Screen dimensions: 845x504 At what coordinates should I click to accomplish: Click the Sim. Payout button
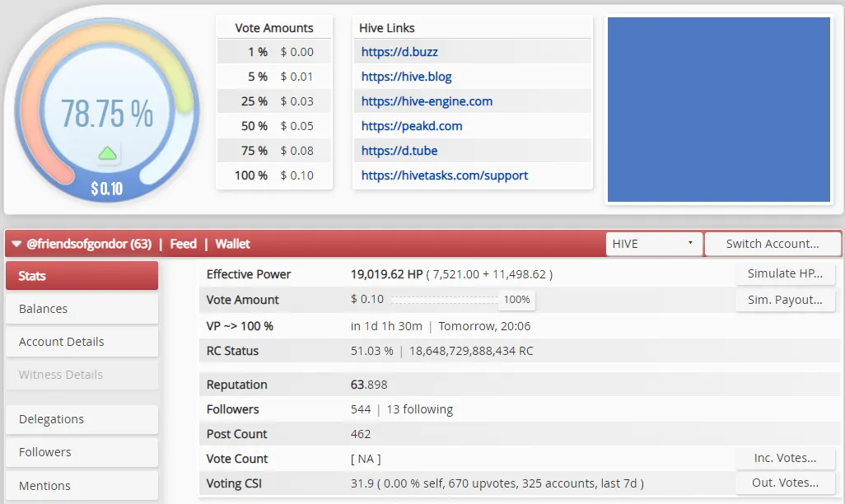point(785,301)
